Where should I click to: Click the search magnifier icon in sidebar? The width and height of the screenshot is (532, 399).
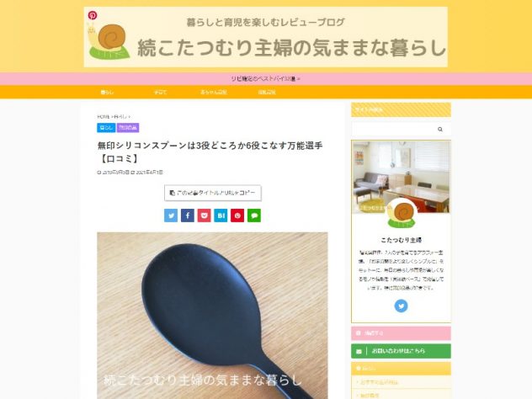(x=440, y=130)
